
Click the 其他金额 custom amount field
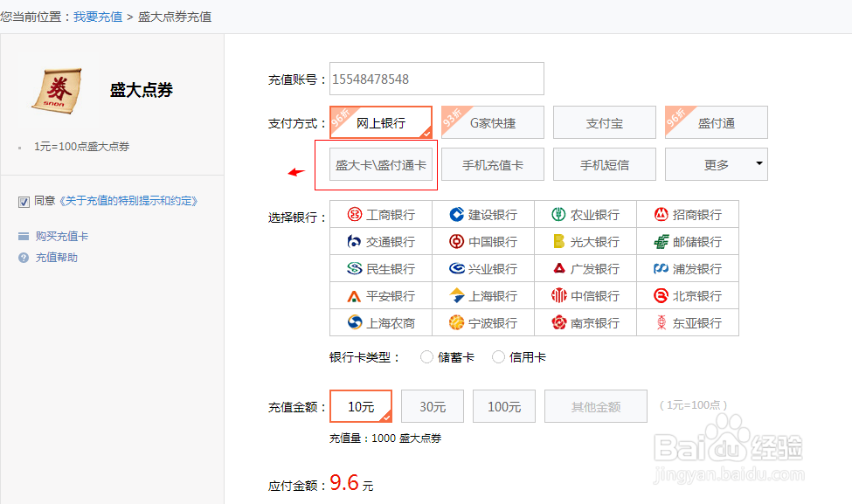(x=596, y=406)
